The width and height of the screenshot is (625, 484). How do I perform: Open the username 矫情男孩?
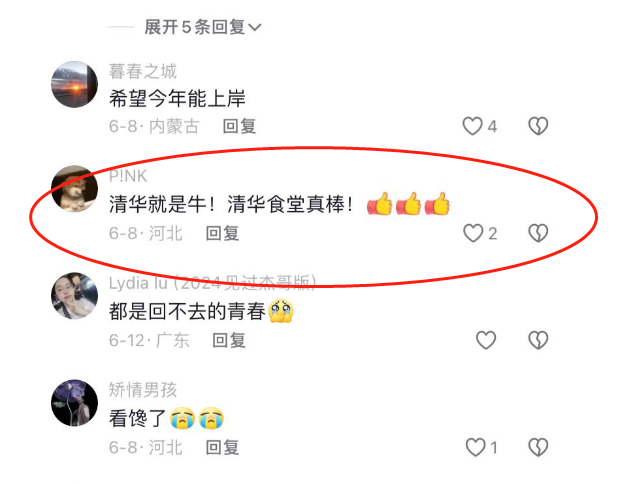(x=143, y=390)
